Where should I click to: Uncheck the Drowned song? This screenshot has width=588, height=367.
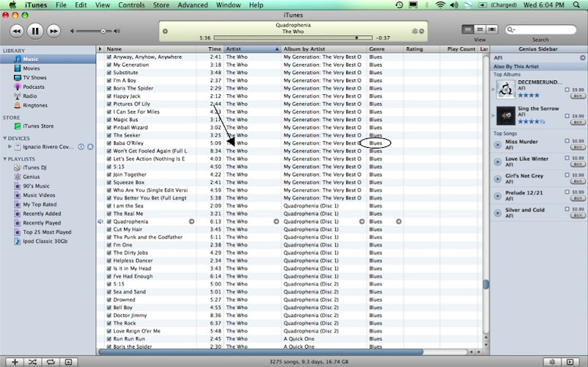pos(109,300)
